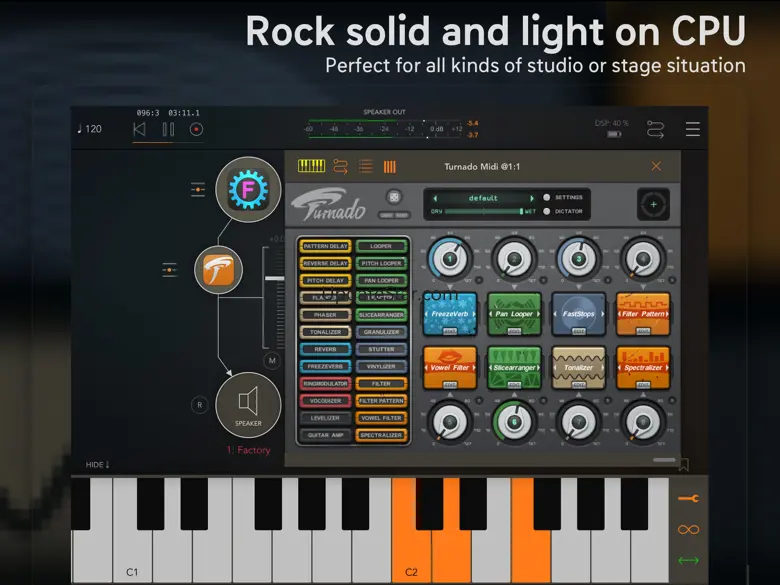The width and height of the screenshot is (780, 585).
Task: Click the randomize dice button
Action: [x=394, y=197]
